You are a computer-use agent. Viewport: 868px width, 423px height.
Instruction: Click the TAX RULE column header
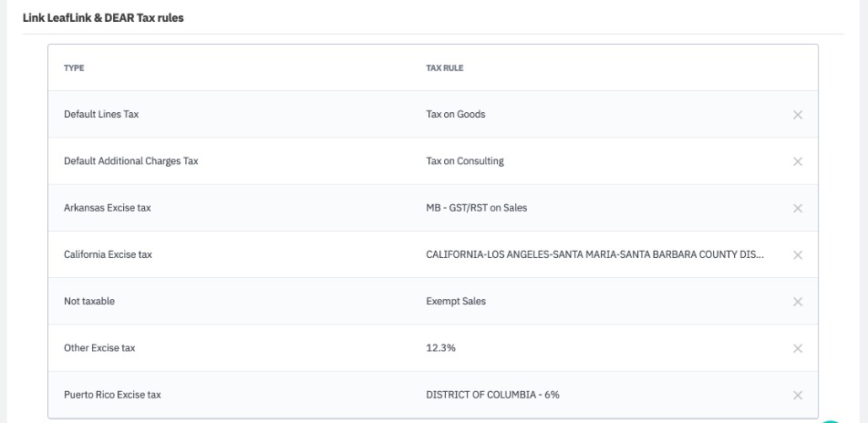(x=447, y=68)
